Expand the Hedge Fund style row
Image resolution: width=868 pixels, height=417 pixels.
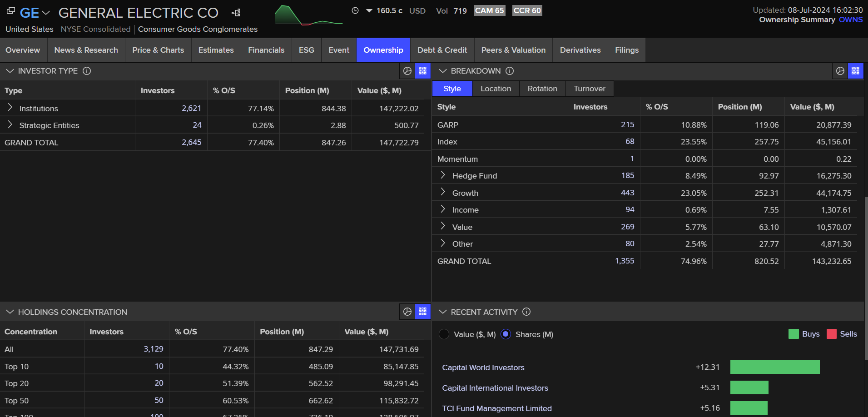click(443, 175)
